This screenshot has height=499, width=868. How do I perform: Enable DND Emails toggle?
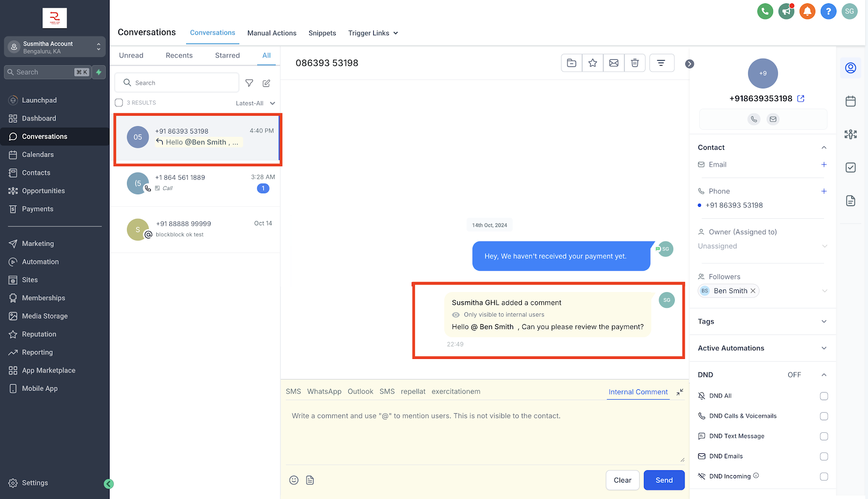coord(824,456)
